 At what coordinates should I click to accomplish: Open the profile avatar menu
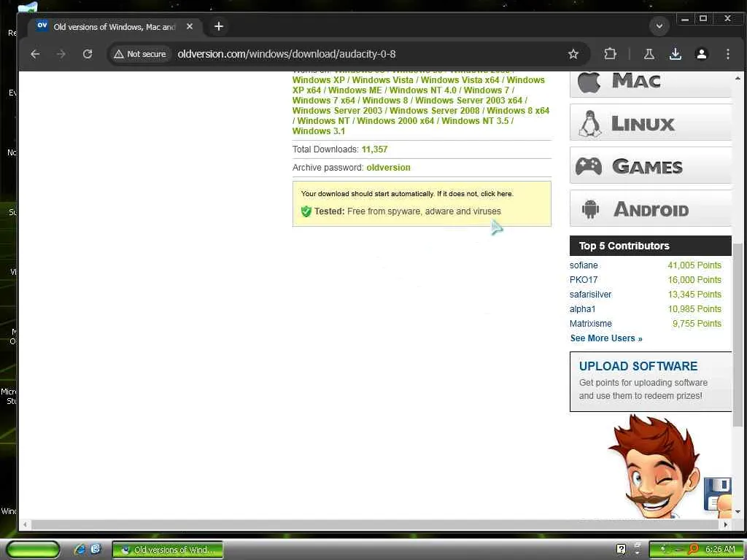click(701, 54)
